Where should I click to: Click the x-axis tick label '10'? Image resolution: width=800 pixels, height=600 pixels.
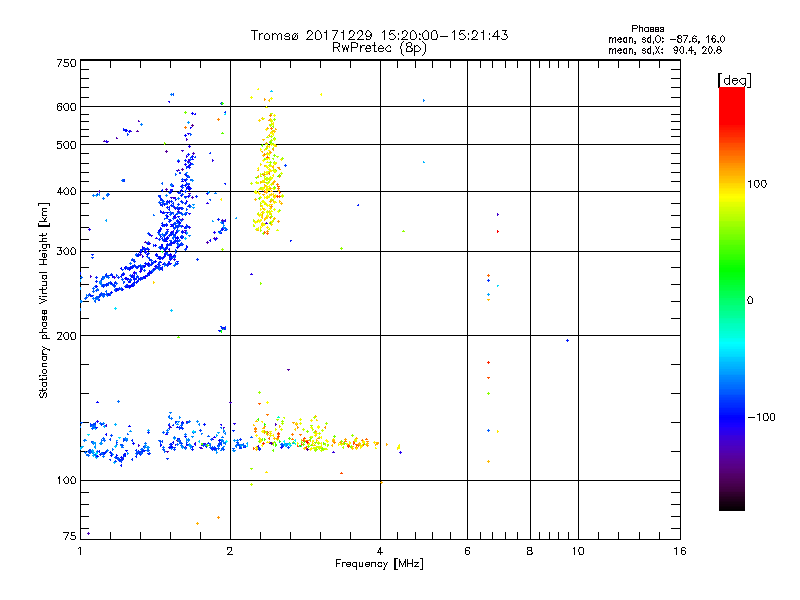(x=578, y=551)
